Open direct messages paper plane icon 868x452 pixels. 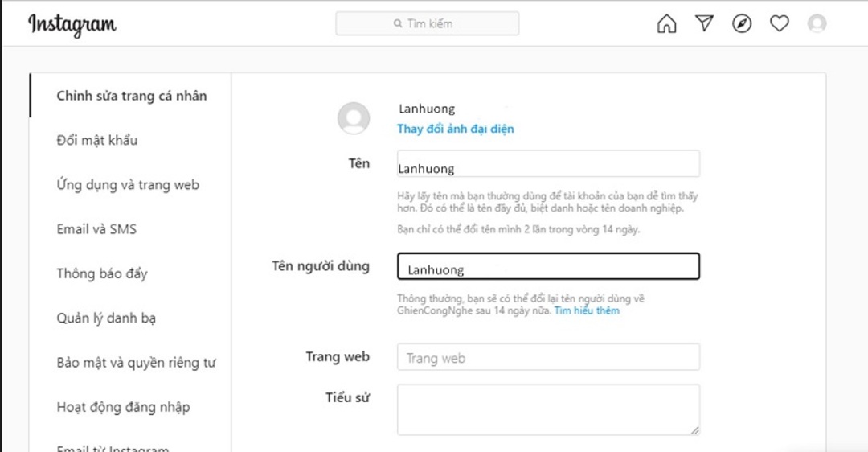point(704,24)
